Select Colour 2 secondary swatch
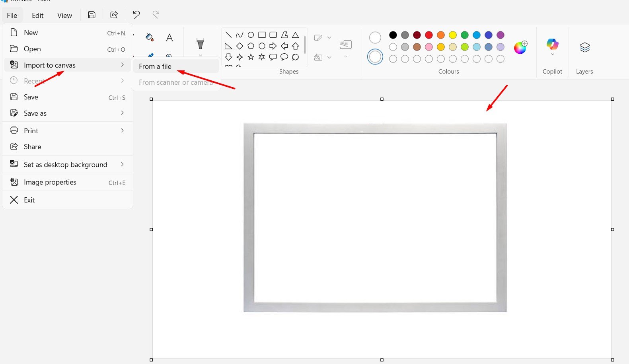Screen dimensions: 629x364 [375, 57]
